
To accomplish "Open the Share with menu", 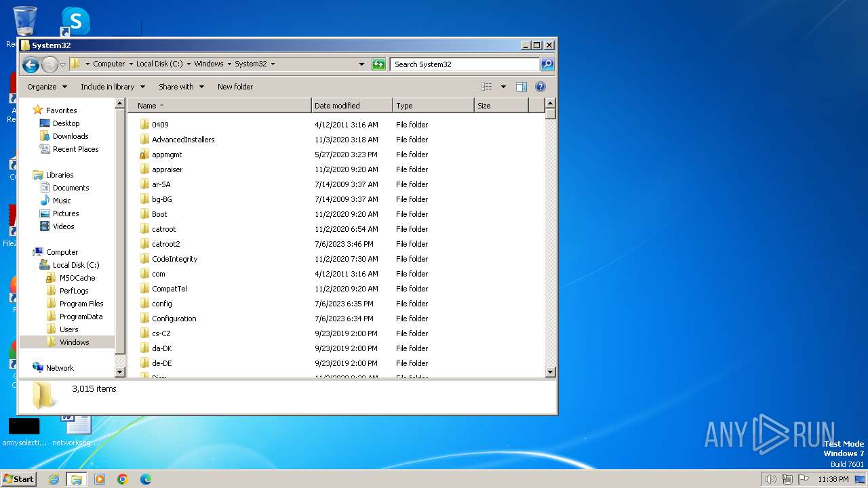I will pos(181,87).
